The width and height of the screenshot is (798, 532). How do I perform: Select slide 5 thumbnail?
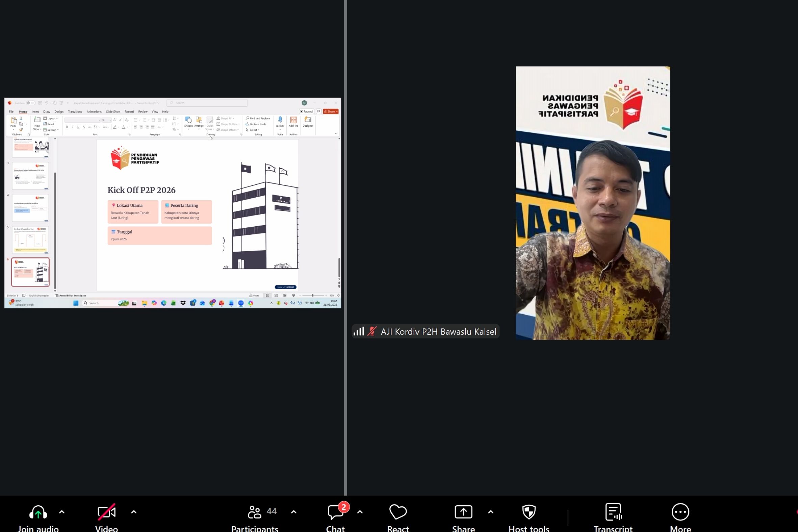coord(30,240)
